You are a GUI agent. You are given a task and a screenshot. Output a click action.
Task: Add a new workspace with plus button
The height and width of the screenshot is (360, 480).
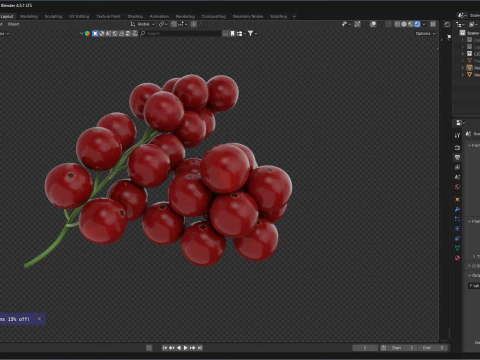pos(294,16)
